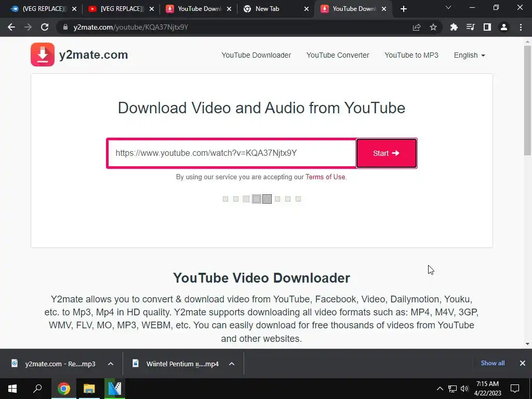View site info via padlock icon
The width and height of the screenshot is (532, 399).
tap(65, 27)
